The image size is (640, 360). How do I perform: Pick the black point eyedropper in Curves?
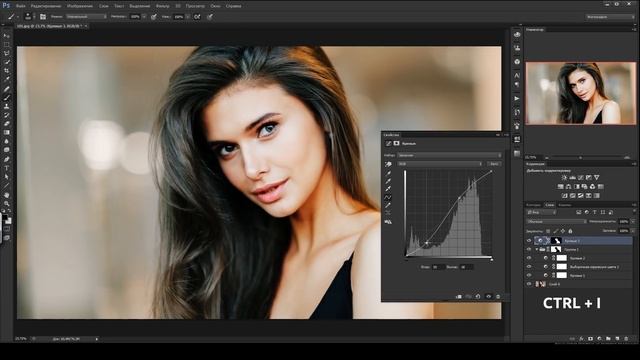coord(388,173)
